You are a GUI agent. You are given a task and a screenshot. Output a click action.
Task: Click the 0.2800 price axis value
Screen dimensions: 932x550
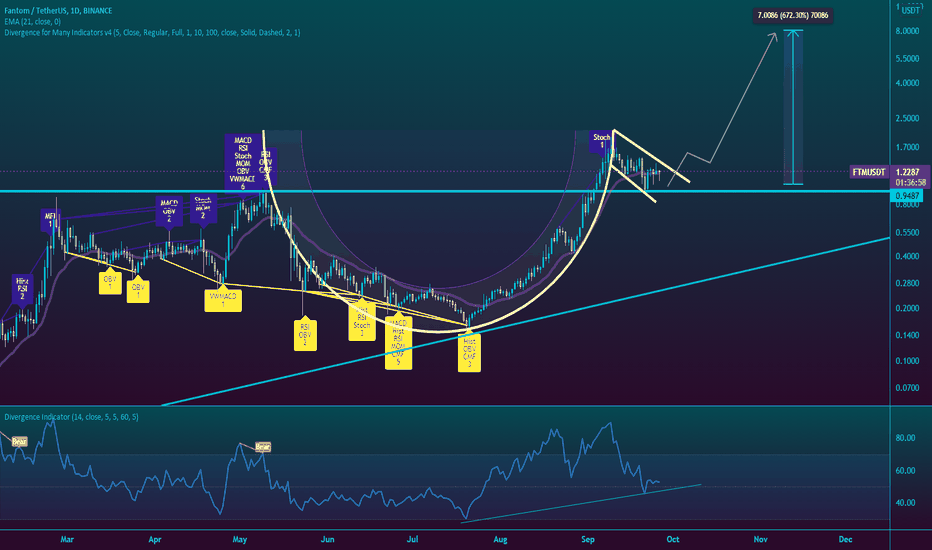pyautogui.click(x=907, y=283)
